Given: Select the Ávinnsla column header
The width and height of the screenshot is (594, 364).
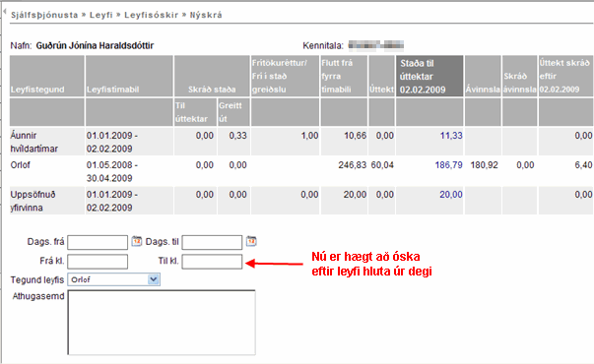Looking at the screenshot, I should (483, 76).
